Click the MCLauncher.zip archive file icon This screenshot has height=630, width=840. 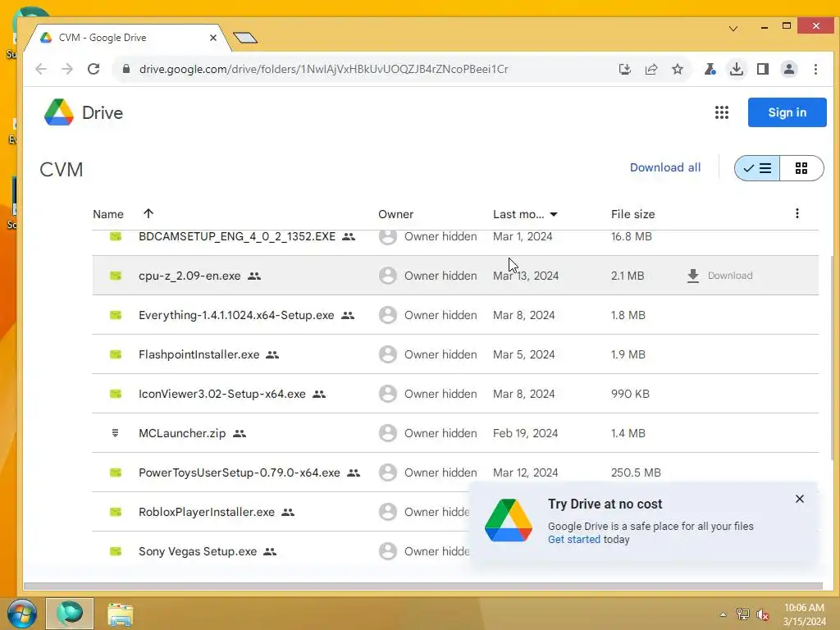coord(115,433)
